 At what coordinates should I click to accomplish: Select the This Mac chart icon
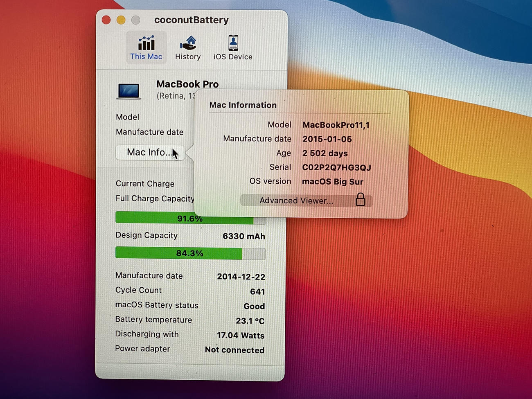pyautogui.click(x=146, y=43)
